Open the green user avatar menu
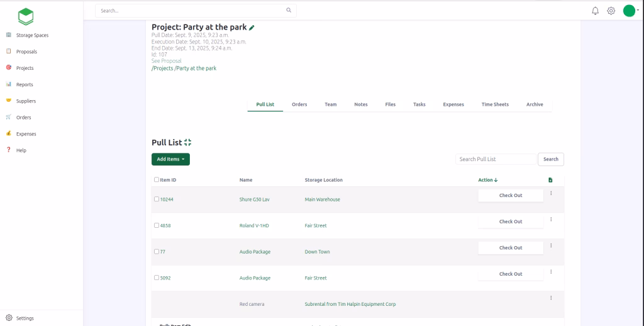The image size is (644, 326). click(x=630, y=11)
